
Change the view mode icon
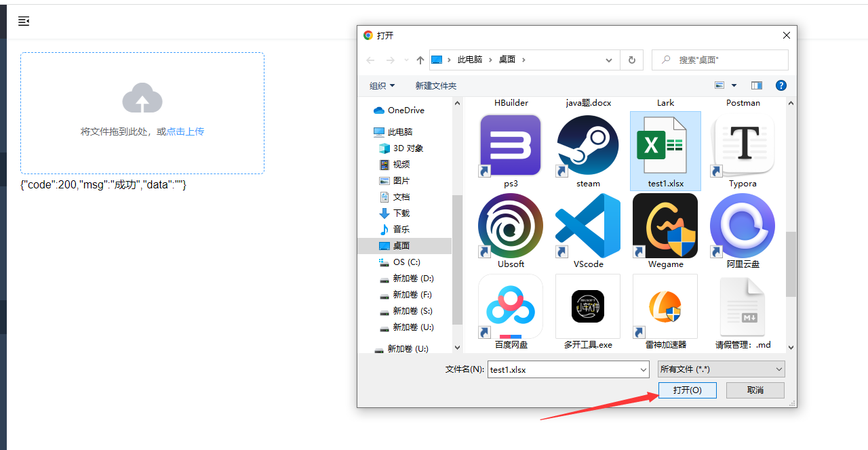[x=720, y=85]
